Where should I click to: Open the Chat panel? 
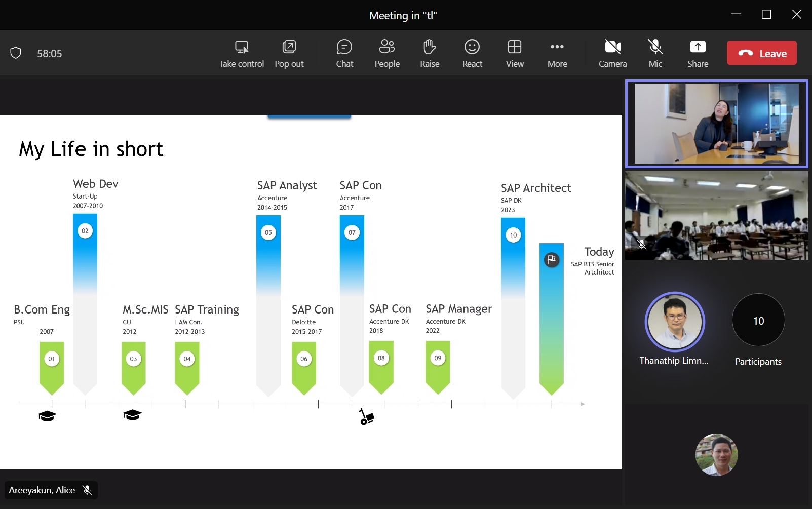point(344,53)
